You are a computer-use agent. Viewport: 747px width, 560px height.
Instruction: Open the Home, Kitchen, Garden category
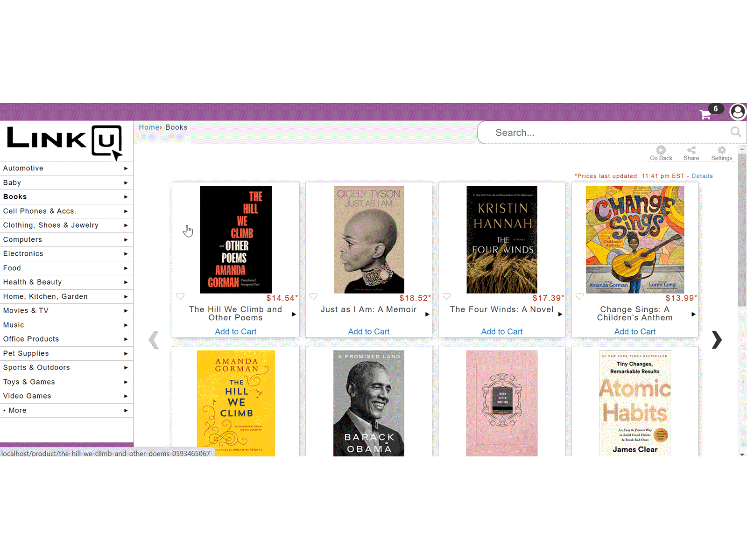[x=66, y=296]
